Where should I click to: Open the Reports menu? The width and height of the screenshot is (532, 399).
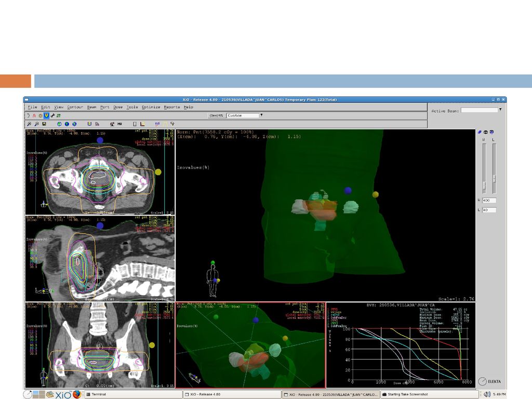point(172,107)
